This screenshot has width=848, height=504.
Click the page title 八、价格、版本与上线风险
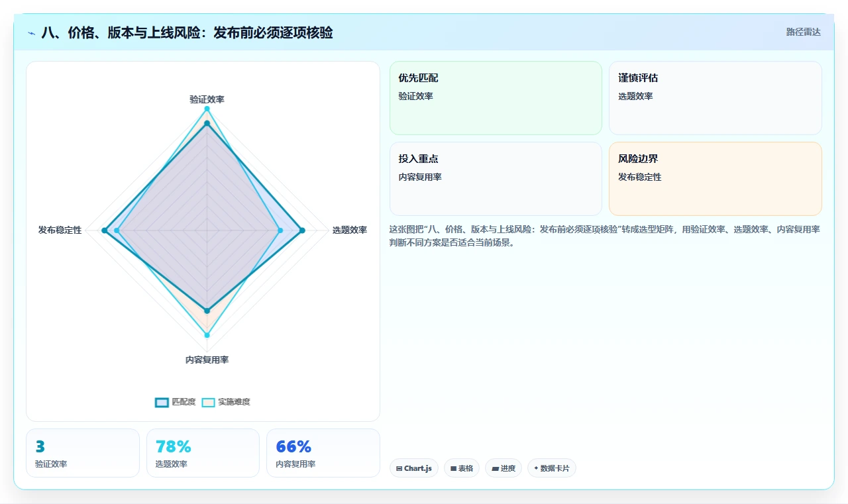pos(187,32)
